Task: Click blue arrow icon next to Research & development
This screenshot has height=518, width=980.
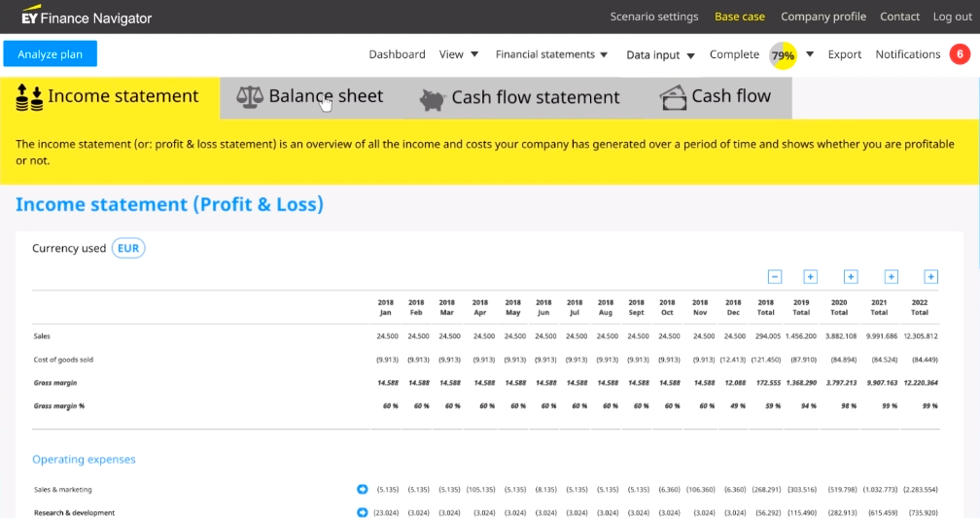Action: pyautogui.click(x=363, y=512)
